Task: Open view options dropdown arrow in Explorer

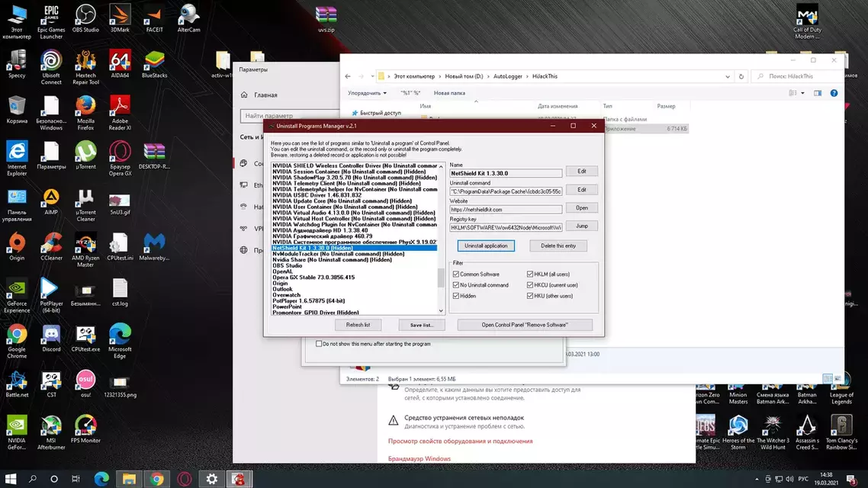Action: [x=802, y=93]
